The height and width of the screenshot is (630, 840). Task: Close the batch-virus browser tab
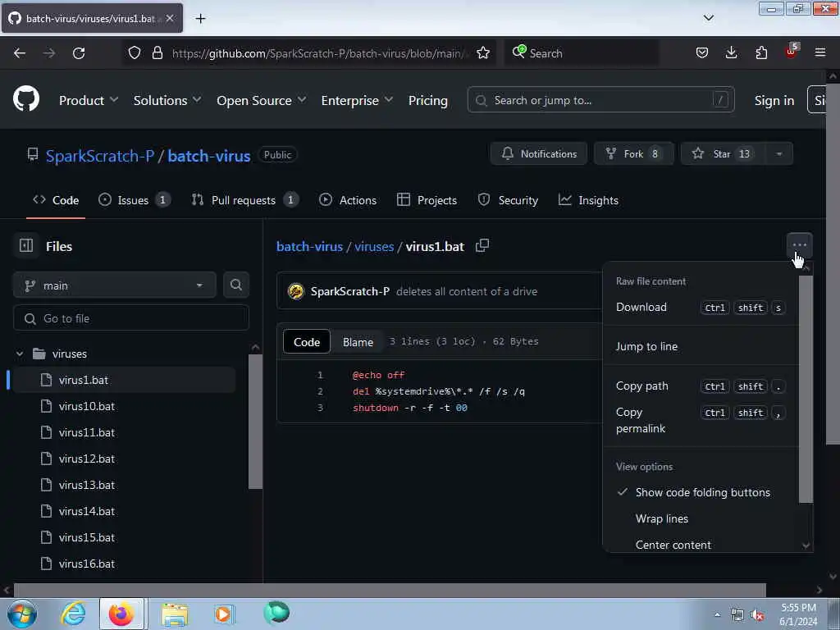pos(170,18)
